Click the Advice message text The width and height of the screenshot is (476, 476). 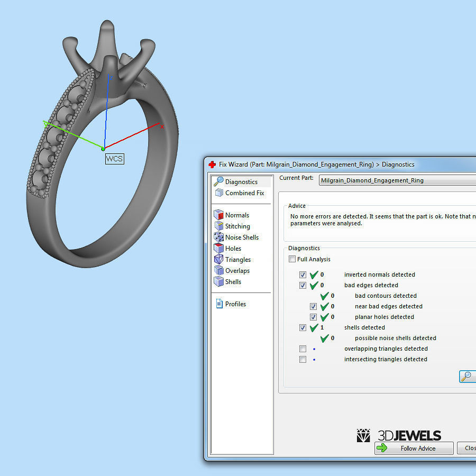[x=382, y=220]
